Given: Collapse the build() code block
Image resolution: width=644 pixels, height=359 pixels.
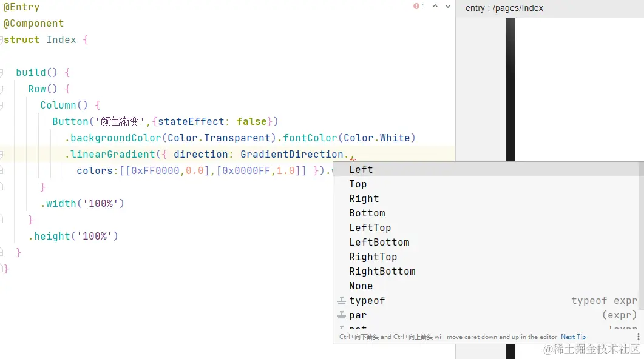Looking at the screenshot, I should coord(2,73).
